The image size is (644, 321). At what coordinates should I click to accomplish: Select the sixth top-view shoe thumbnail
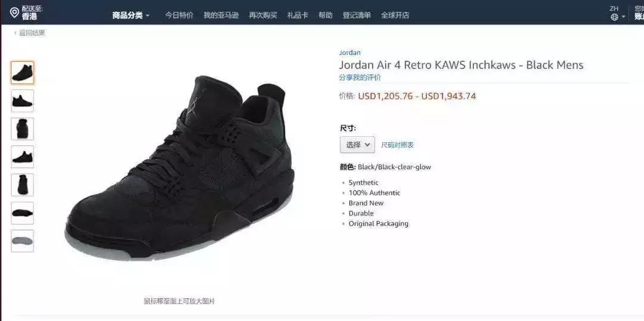[x=22, y=213]
